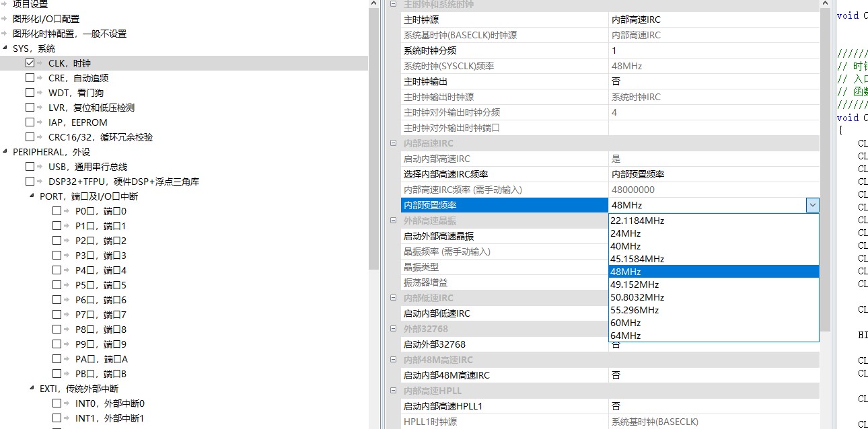Open 图形化时钟配置,一般不设置 tree item
This screenshot has width=868, height=429.
pyautogui.click(x=69, y=34)
